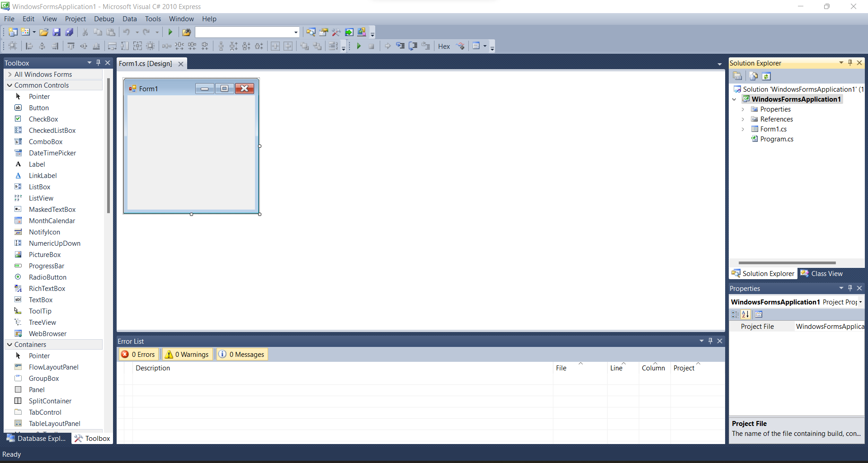The image size is (868, 463).
Task: Click the Save All toolbar icon
Action: click(x=69, y=32)
